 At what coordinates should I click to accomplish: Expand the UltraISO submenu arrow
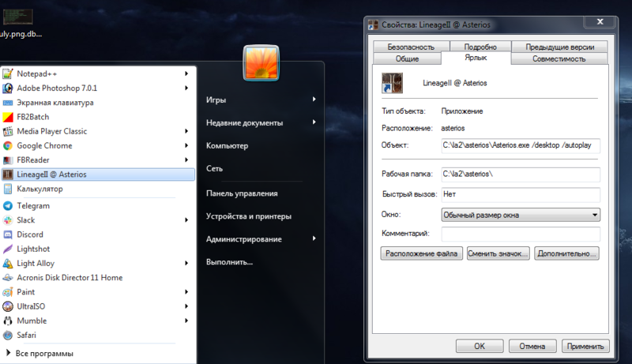tap(186, 306)
